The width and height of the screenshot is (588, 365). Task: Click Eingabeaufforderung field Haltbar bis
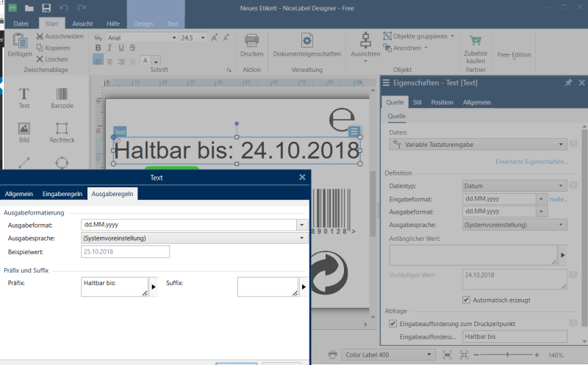click(514, 336)
